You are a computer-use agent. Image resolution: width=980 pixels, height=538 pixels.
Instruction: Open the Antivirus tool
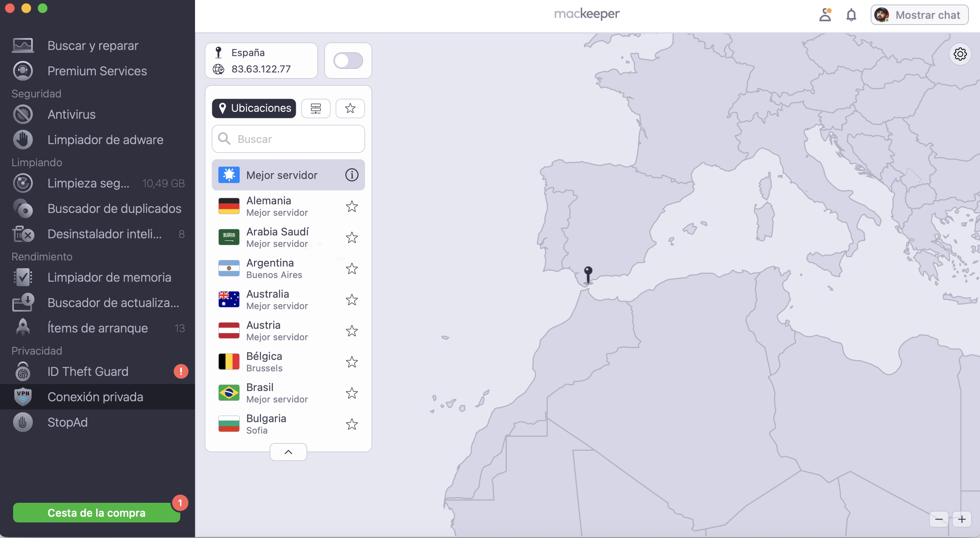(71, 114)
